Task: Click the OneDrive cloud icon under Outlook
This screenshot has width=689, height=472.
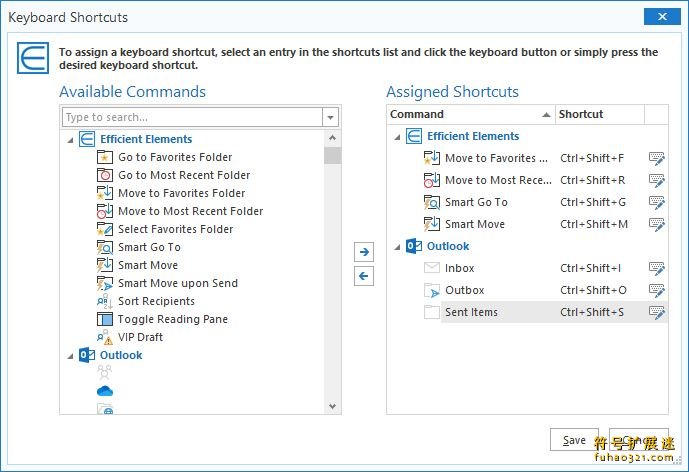Action: coord(105,391)
